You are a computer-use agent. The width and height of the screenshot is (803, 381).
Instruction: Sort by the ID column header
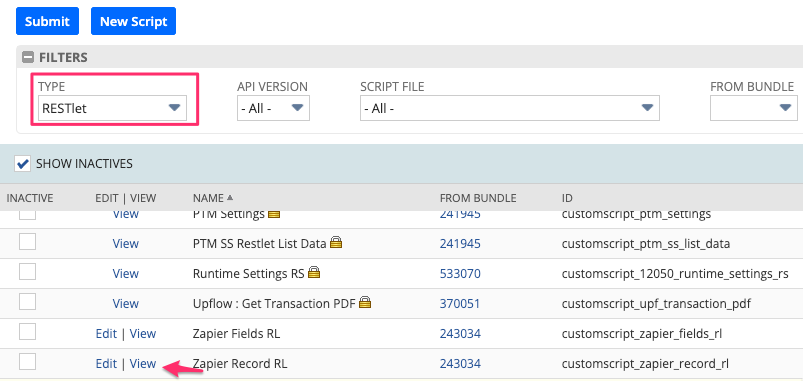click(x=567, y=198)
